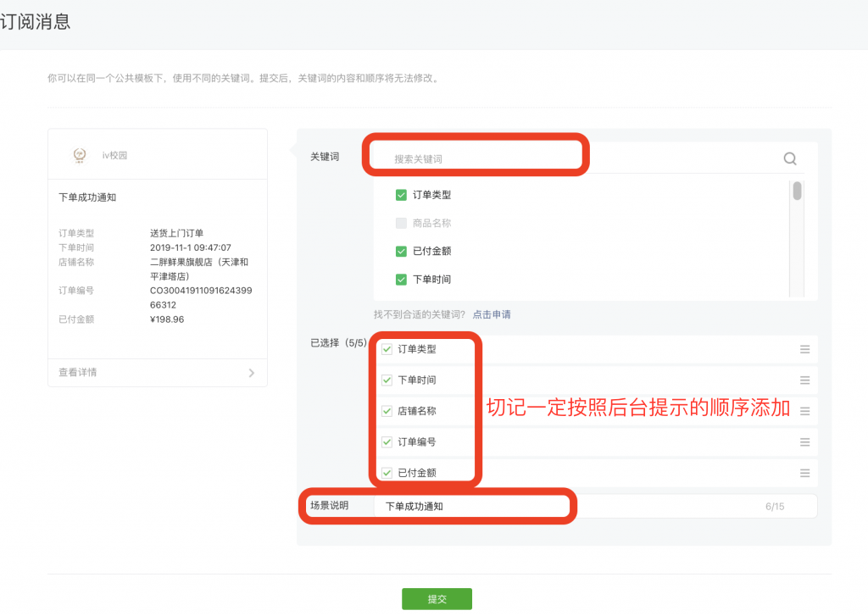This screenshot has width=868, height=616.
Task: Click drag handle for 订单类型 row
Action: pos(804,349)
